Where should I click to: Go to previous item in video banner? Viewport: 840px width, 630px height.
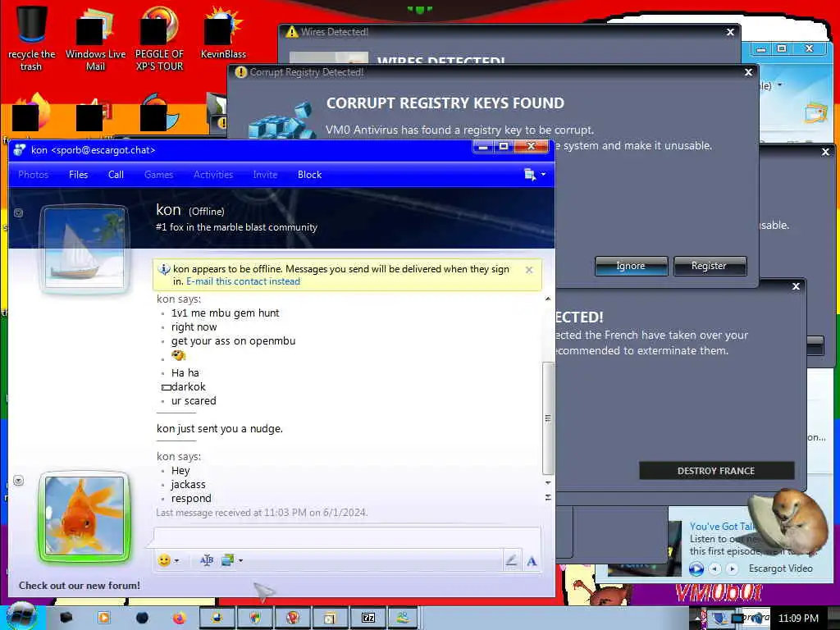715,569
